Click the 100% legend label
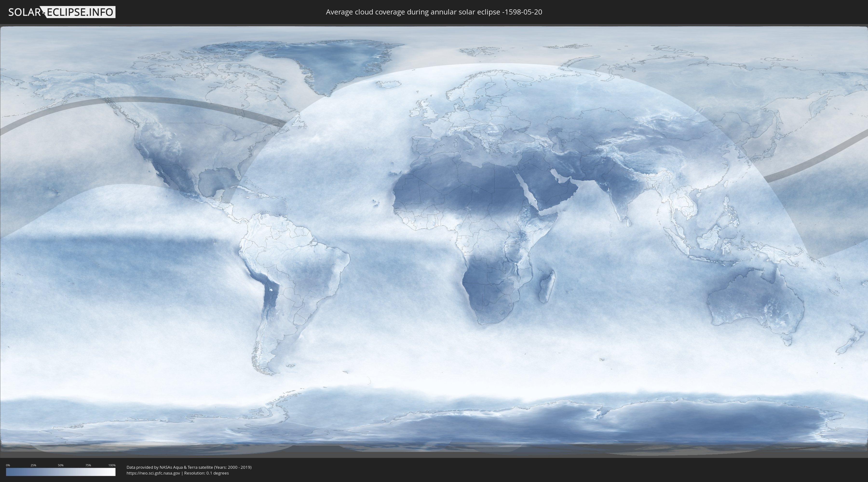Viewport: 868px width, 482px height. point(112,465)
